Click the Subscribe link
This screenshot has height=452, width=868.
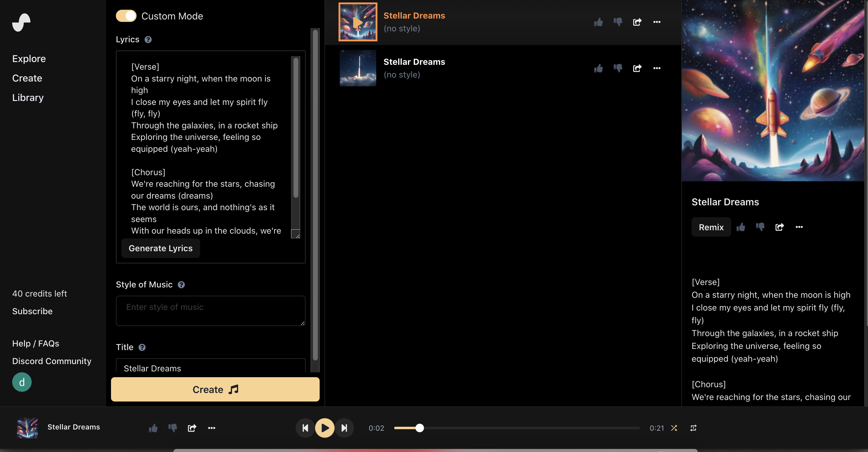click(32, 311)
